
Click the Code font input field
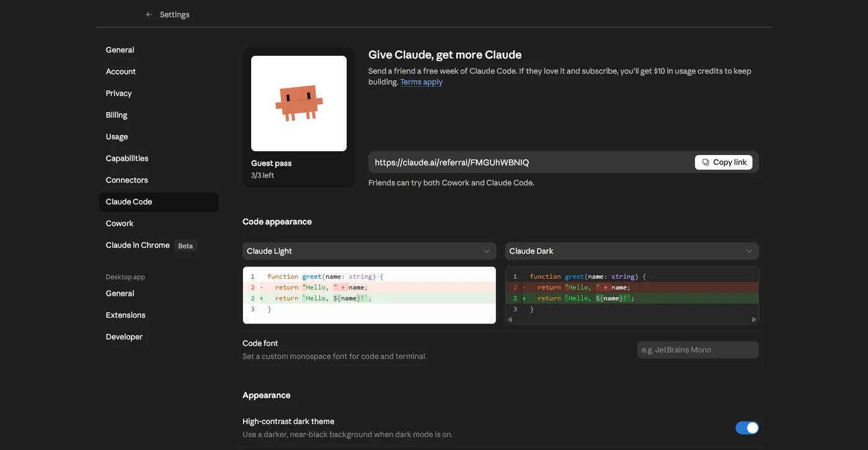pos(698,350)
